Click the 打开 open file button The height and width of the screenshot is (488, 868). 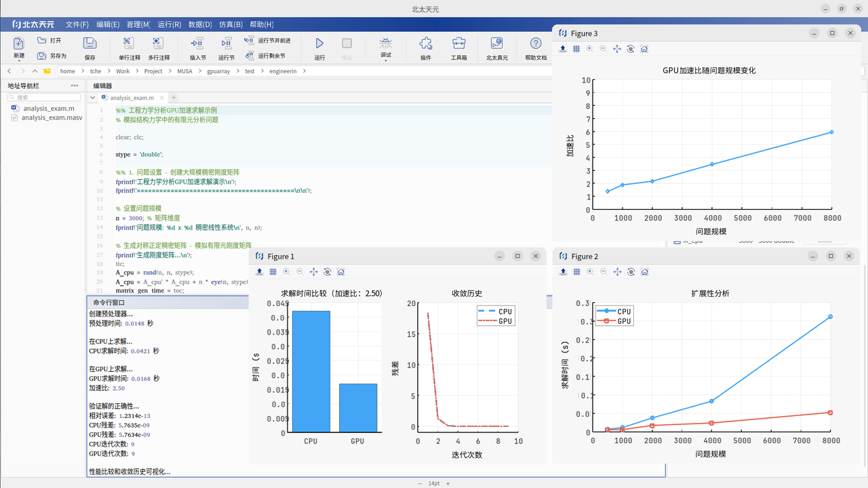[x=50, y=41]
